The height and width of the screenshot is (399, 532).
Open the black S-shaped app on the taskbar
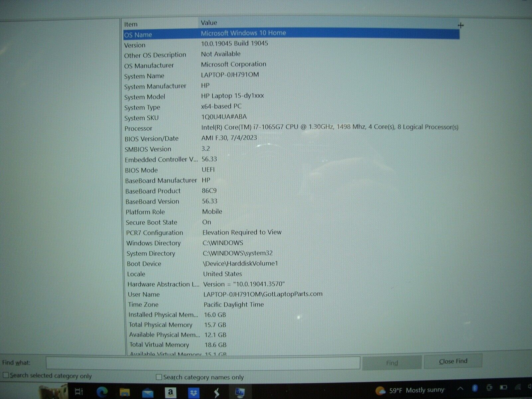(x=217, y=393)
